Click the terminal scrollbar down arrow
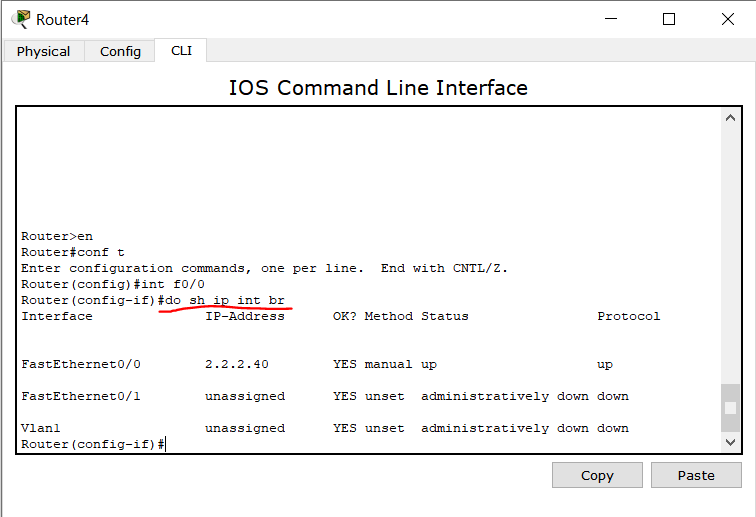 [x=730, y=442]
